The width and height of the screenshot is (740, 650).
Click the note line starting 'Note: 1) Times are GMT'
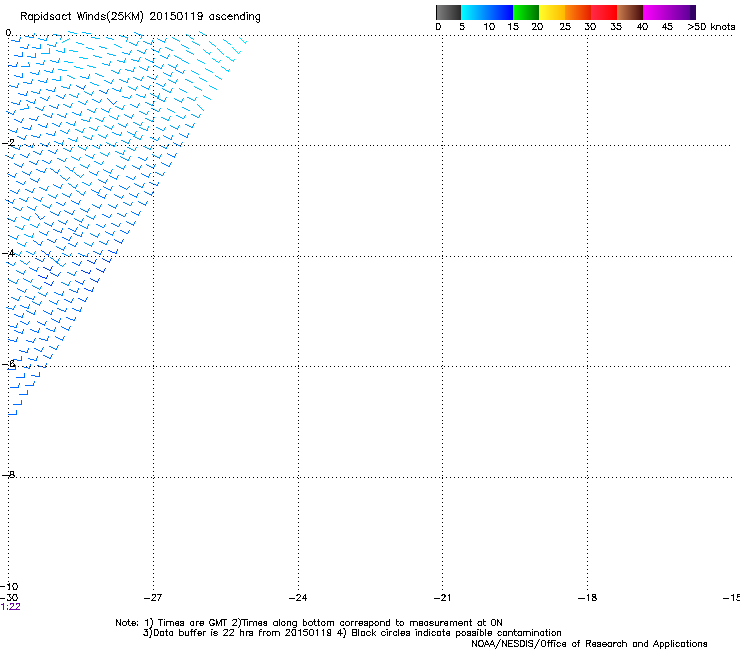click(309, 623)
